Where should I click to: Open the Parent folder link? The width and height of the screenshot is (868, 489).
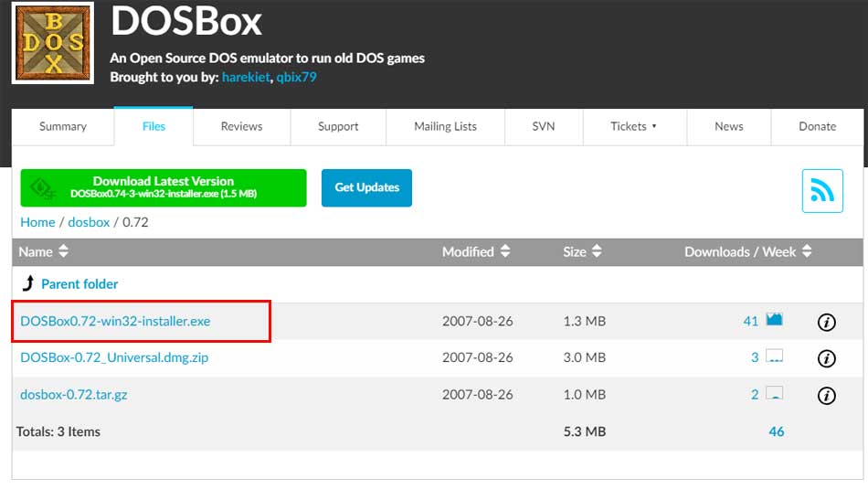(x=79, y=283)
